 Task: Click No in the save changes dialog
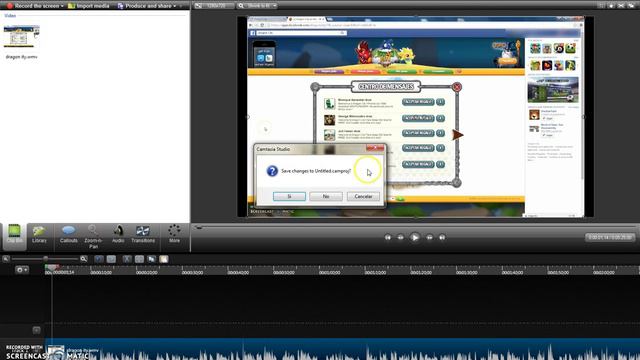(326, 196)
